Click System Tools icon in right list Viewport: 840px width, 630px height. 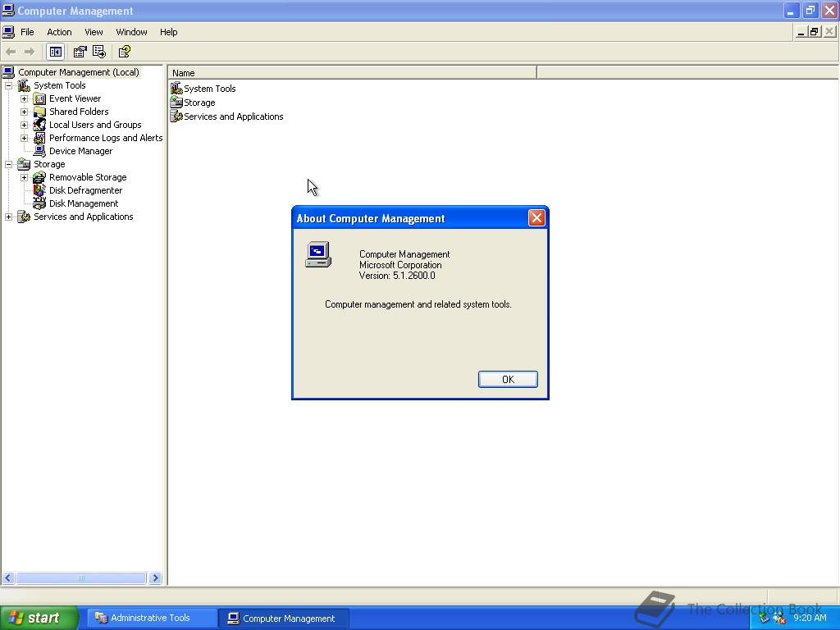coord(176,89)
